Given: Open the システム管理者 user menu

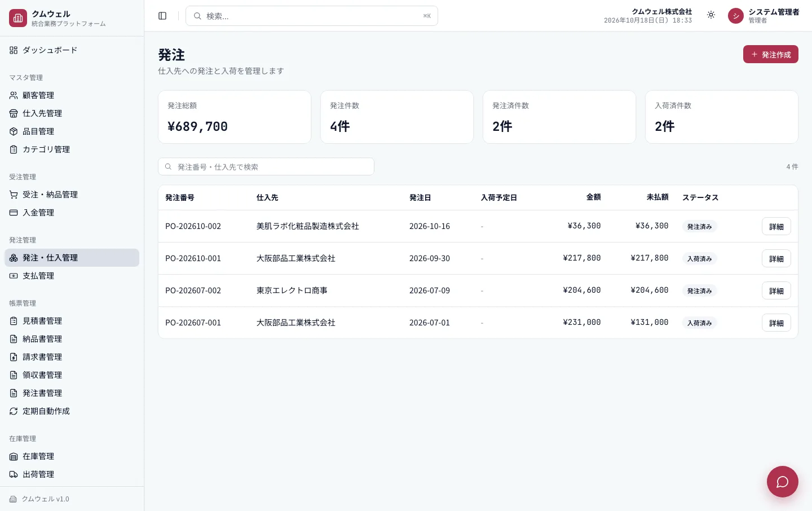Looking at the screenshot, I should (x=764, y=16).
